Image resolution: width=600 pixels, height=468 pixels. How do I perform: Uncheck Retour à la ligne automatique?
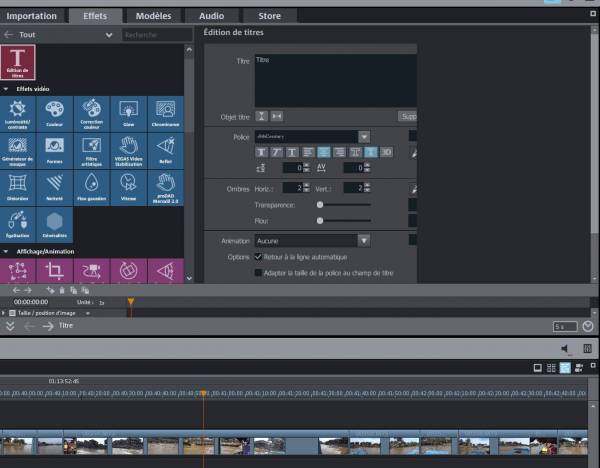pyautogui.click(x=259, y=257)
